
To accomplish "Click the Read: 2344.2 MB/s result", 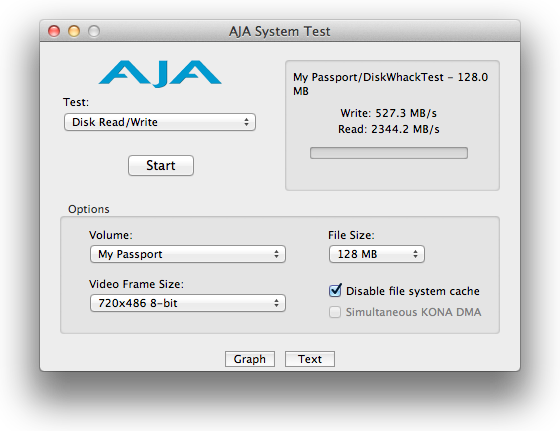I will [x=389, y=129].
